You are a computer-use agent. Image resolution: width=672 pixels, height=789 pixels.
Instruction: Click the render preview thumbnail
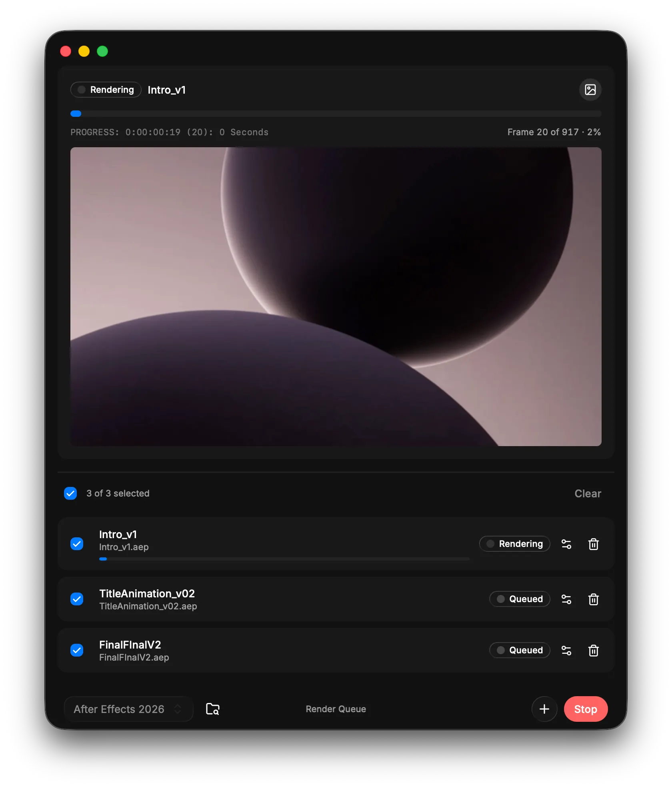[x=336, y=296]
